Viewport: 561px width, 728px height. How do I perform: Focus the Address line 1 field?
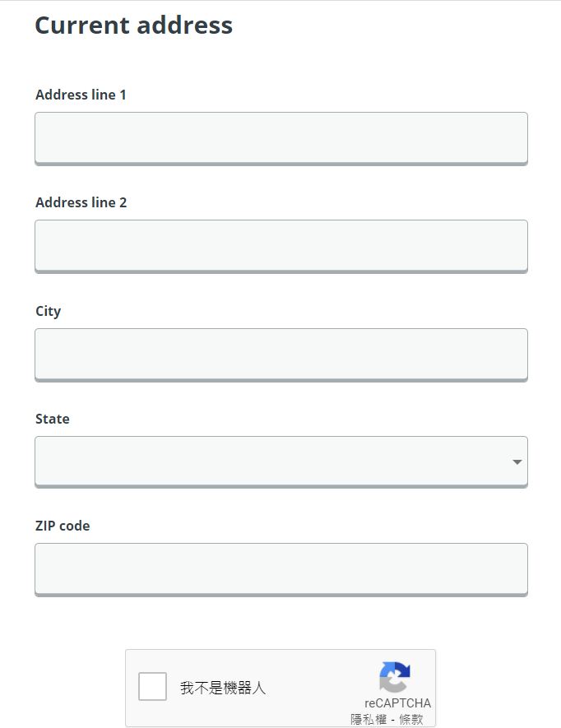[281, 138]
